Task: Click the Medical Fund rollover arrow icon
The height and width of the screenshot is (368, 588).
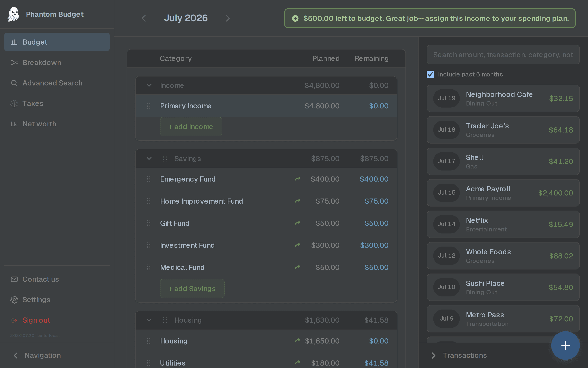Action: pyautogui.click(x=297, y=267)
